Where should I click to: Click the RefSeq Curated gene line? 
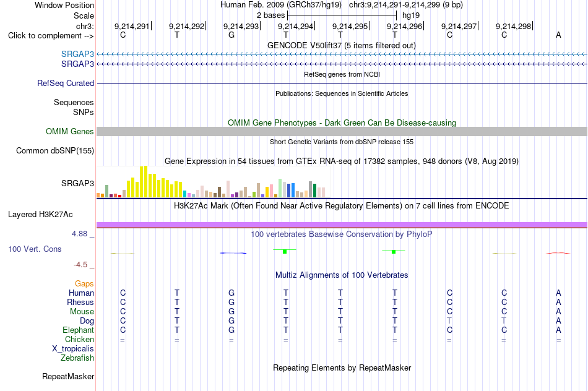point(342,84)
